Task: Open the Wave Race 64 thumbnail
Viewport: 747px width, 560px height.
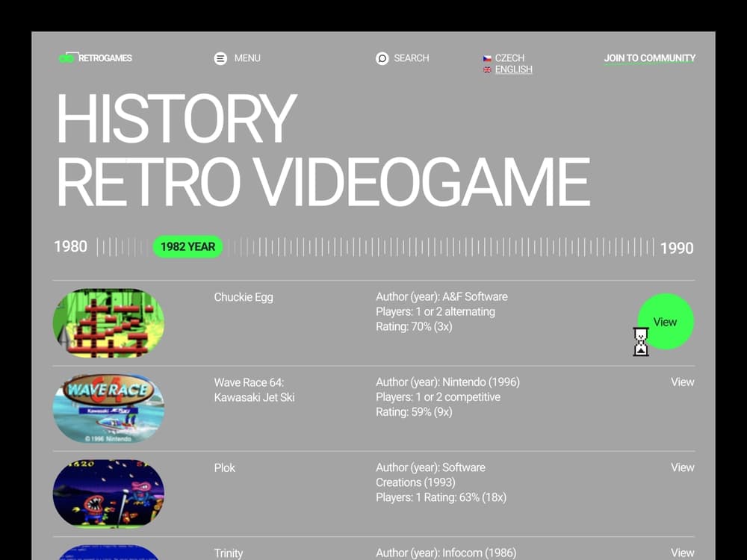Action: click(108, 408)
